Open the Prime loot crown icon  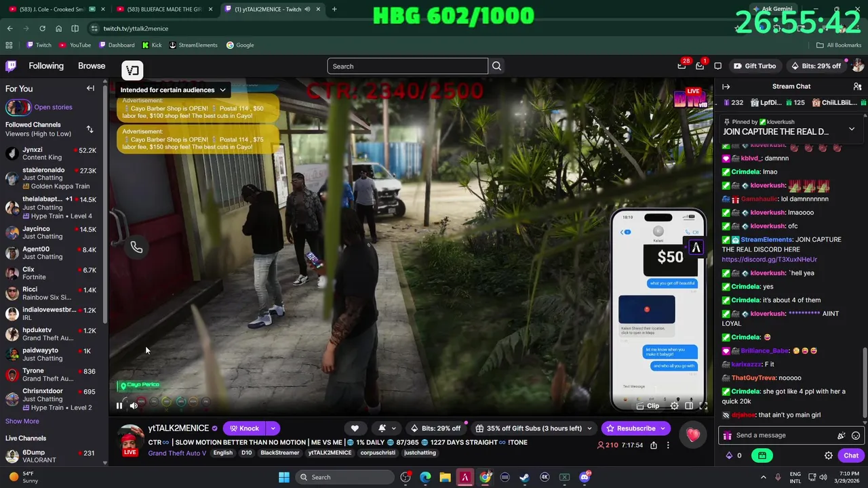coord(682,66)
